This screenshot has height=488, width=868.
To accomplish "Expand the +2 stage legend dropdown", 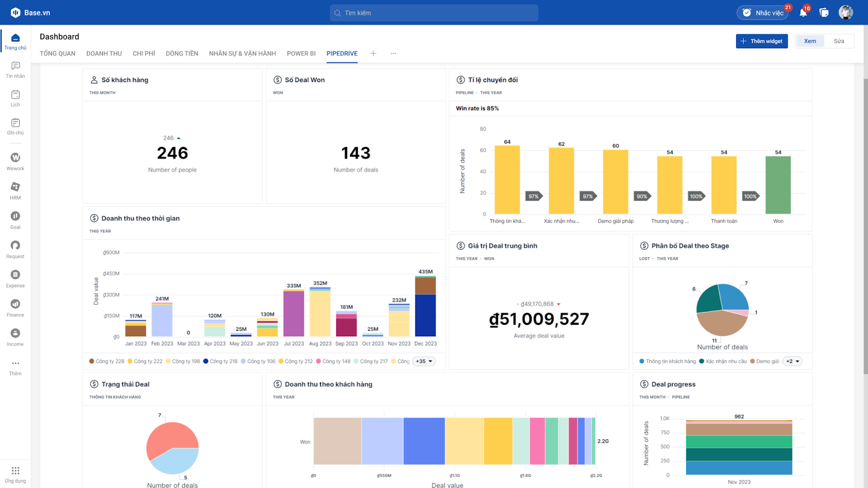I will pyautogui.click(x=793, y=361).
